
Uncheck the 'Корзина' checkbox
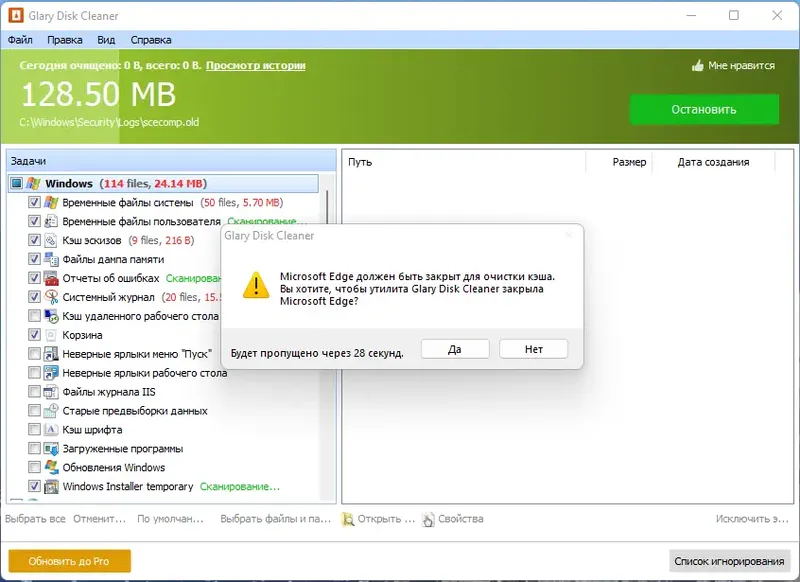tap(34, 335)
